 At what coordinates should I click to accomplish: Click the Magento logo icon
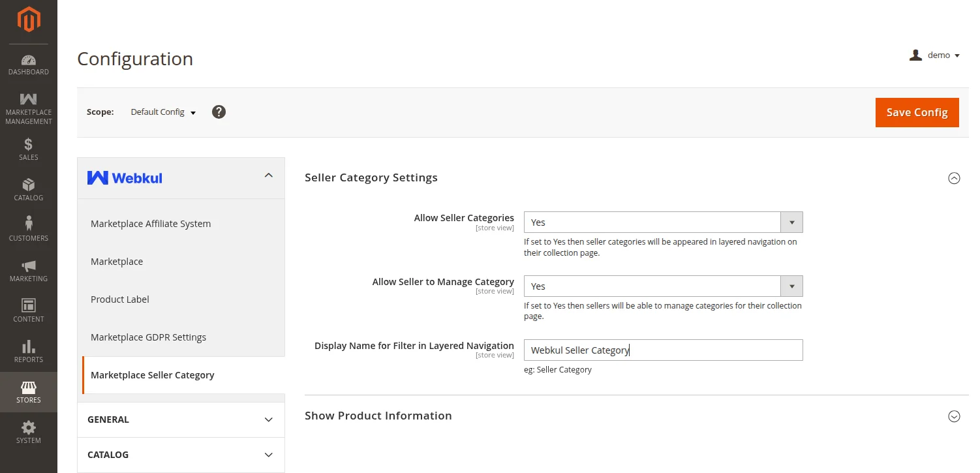29,20
